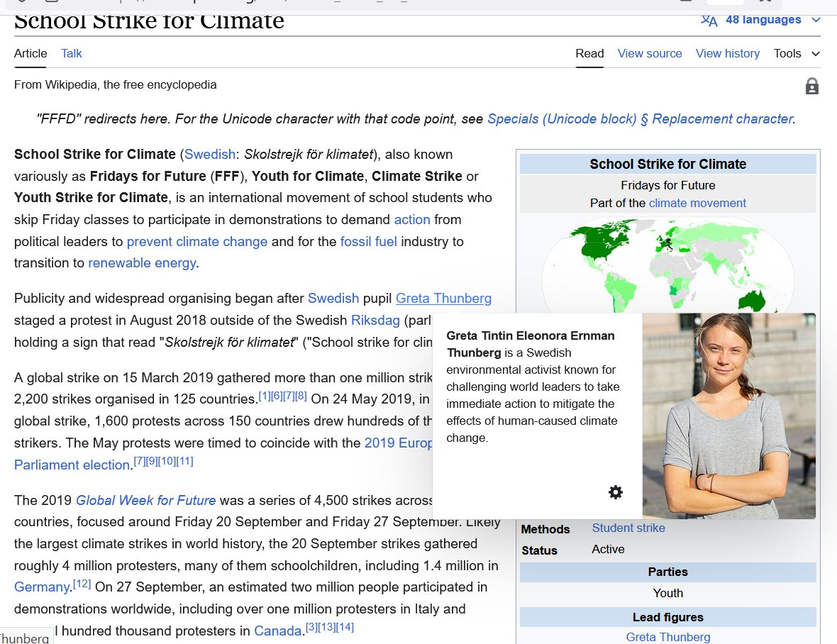Click the 'Parties' infobox header
The width and height of the screenshot is (837, 644).
click(x=667, y=572)
